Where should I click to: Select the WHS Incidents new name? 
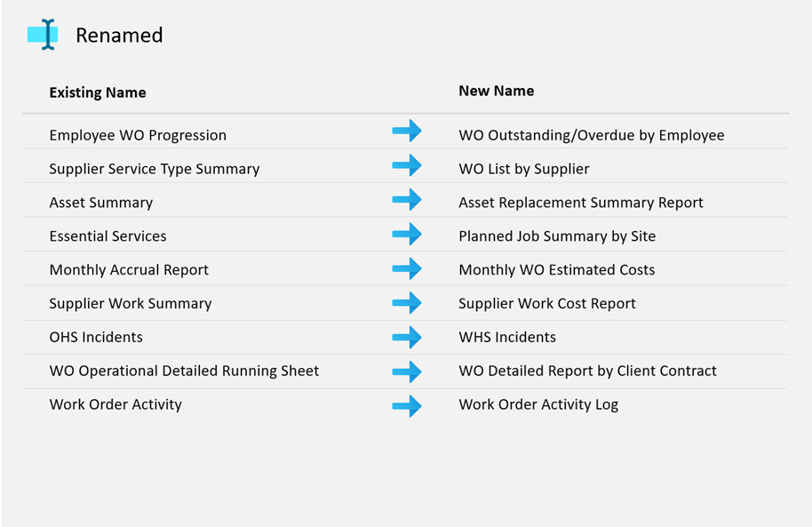pos(506,338)
